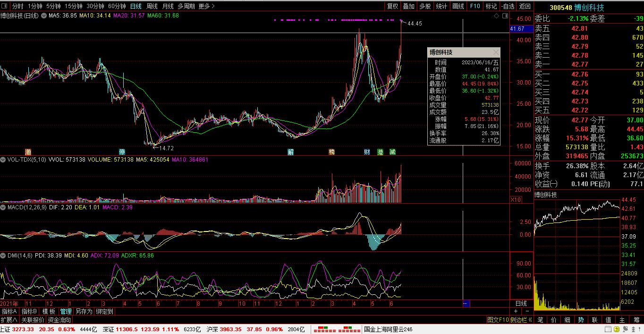The width and height of the screenshot is (644, 334).
Task: Toggle the 复权 price adjustment button
Action: [392, 6]
